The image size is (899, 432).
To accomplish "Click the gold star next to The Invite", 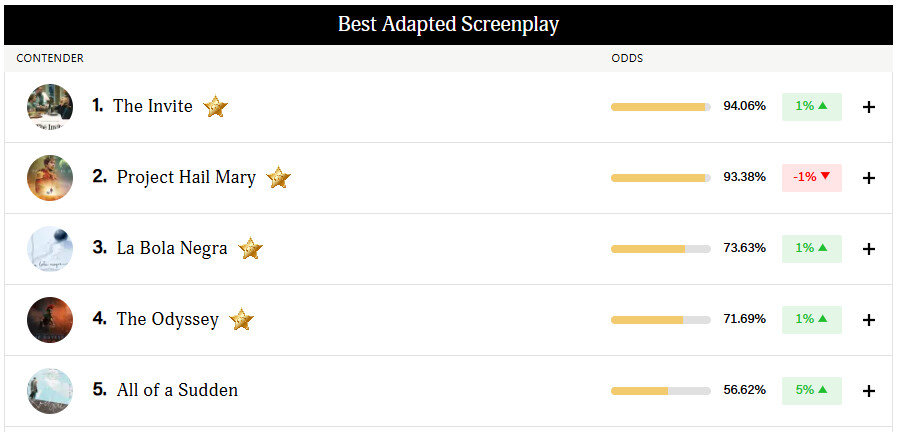I will (216, 107).
